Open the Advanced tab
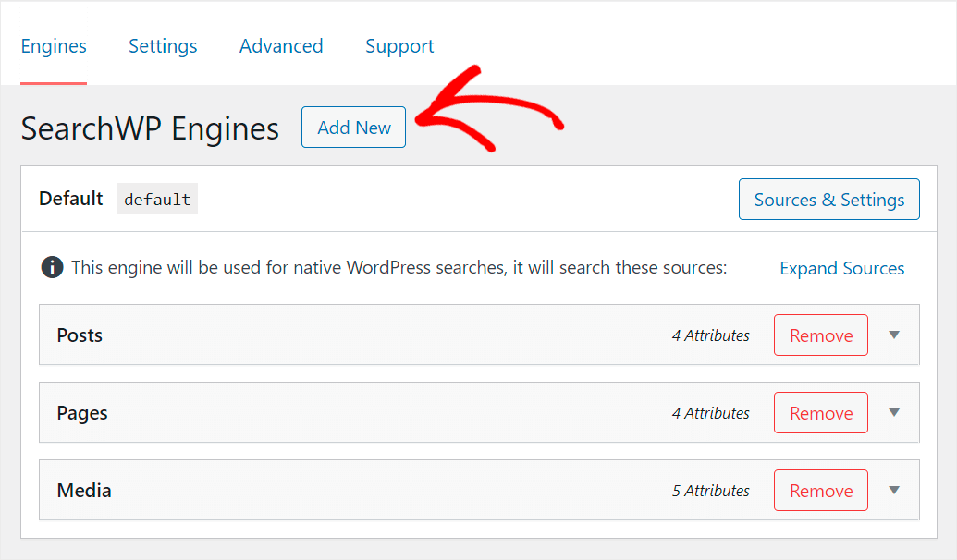The width and height of the screenshot is (957, 560). tap(281, 46)
